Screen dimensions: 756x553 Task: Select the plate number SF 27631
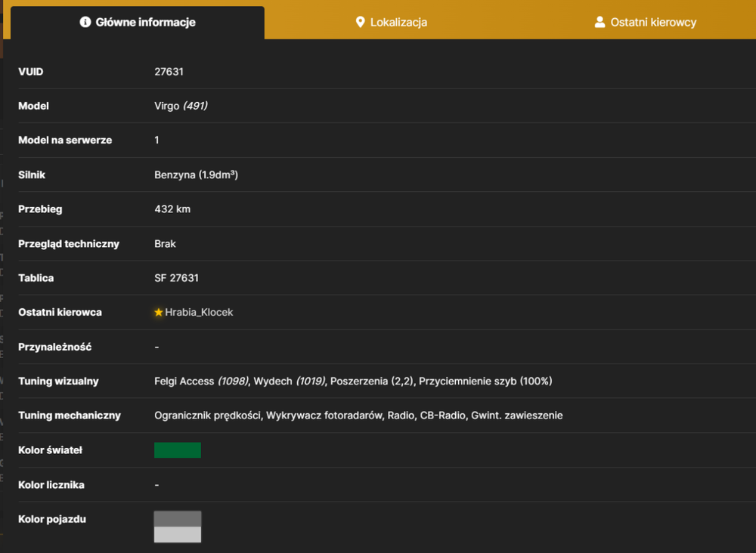176,278
